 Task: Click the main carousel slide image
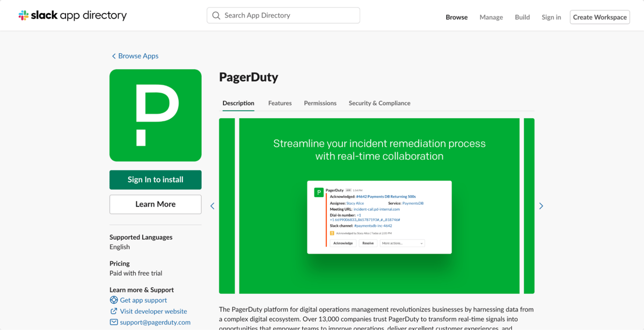point(379,206)
